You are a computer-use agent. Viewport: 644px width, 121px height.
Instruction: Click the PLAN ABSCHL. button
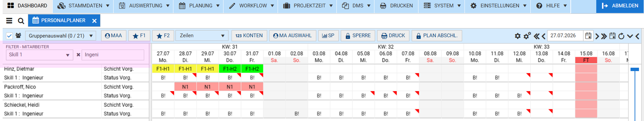(x=437, y=36)
